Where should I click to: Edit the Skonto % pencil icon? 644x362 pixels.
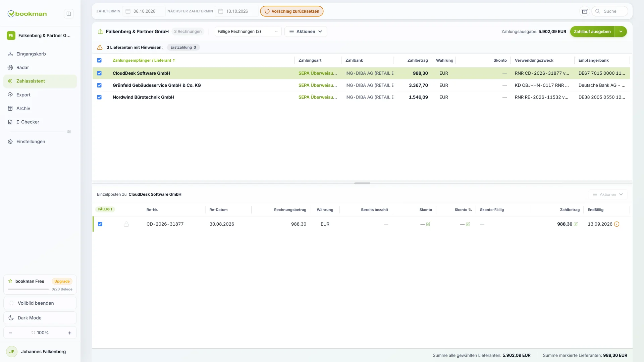point(468,224)
